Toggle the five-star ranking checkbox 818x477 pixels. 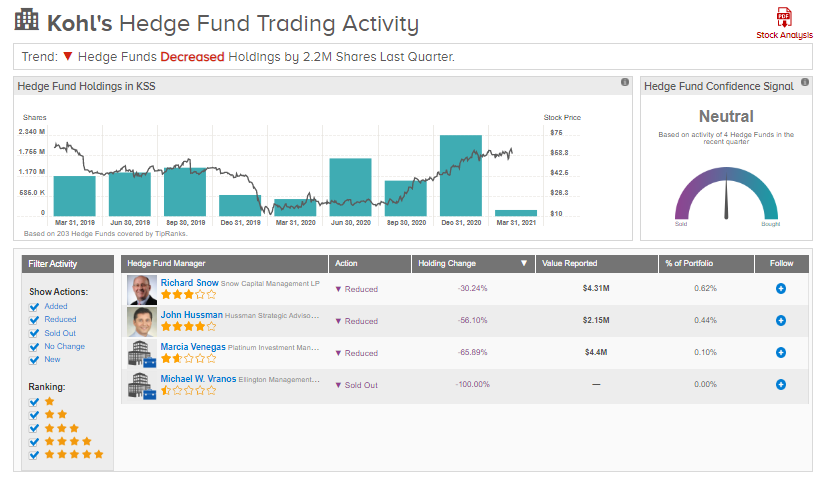35,454
